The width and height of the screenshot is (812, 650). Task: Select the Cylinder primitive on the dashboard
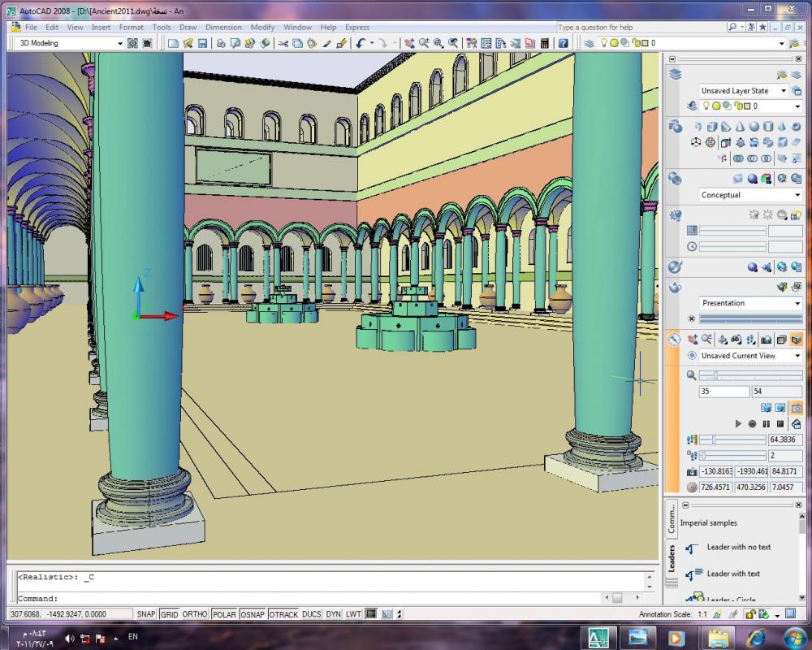click(x=768, y=127)
